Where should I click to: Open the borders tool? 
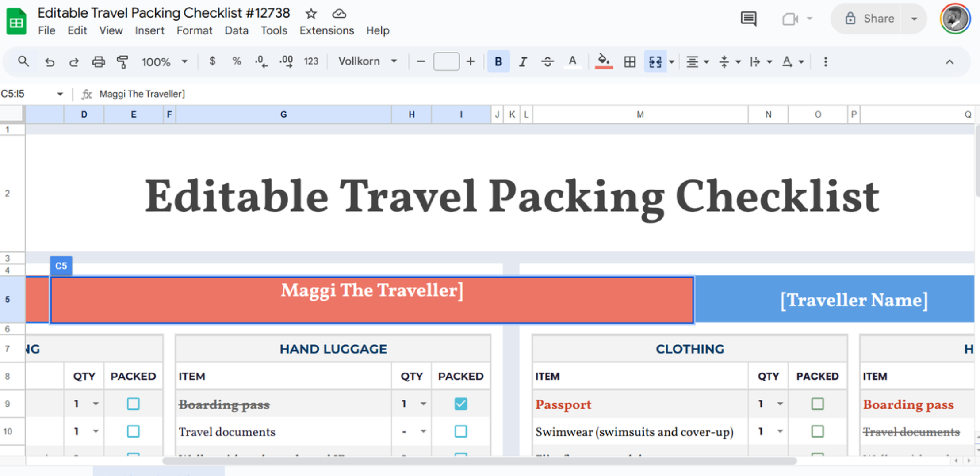pyautogui.click(x=630, y=61)
